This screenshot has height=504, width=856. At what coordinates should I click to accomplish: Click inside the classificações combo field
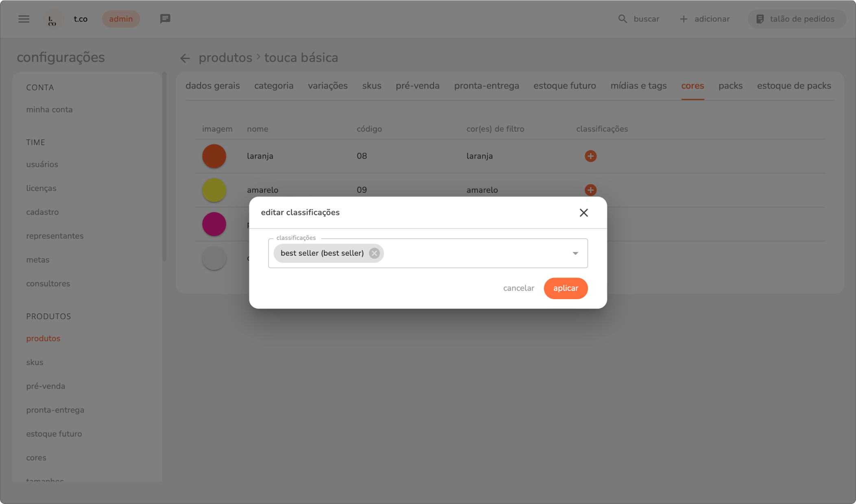point(472,253)
